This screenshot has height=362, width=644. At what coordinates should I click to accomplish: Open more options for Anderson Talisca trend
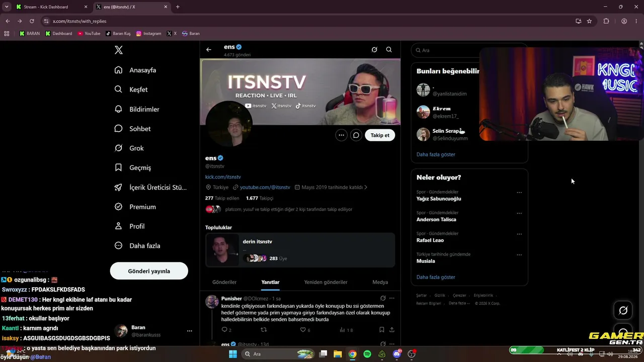[x=519, y=213]
